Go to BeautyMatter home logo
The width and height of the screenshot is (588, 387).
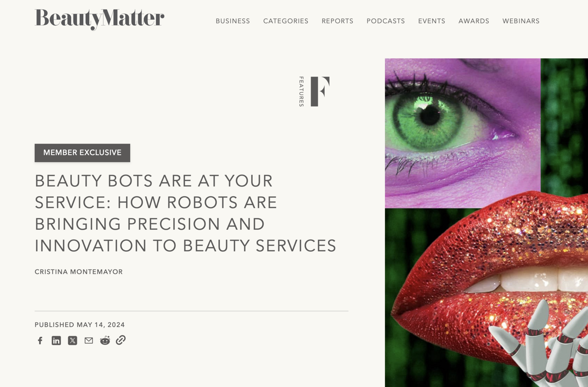pyautogui.click(x=99, y=19)
